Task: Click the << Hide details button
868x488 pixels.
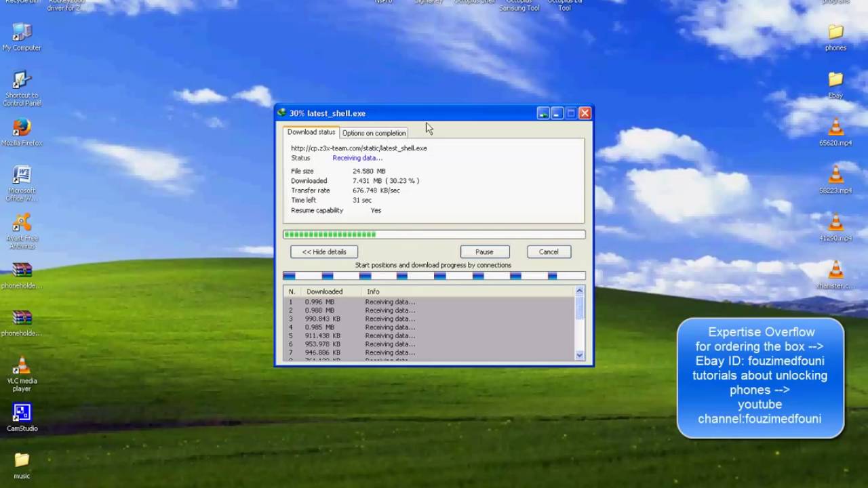Action: (x=324, y=251)
